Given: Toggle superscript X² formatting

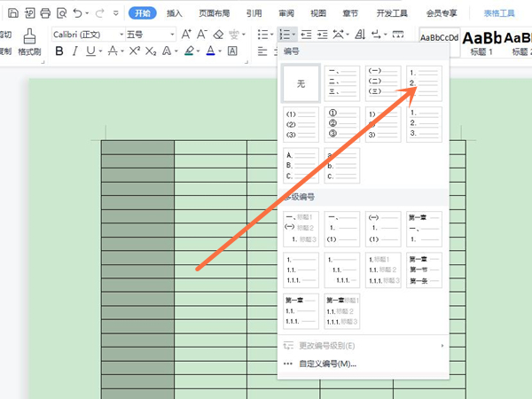Looking at the screenshot, I should click(135, 51).
